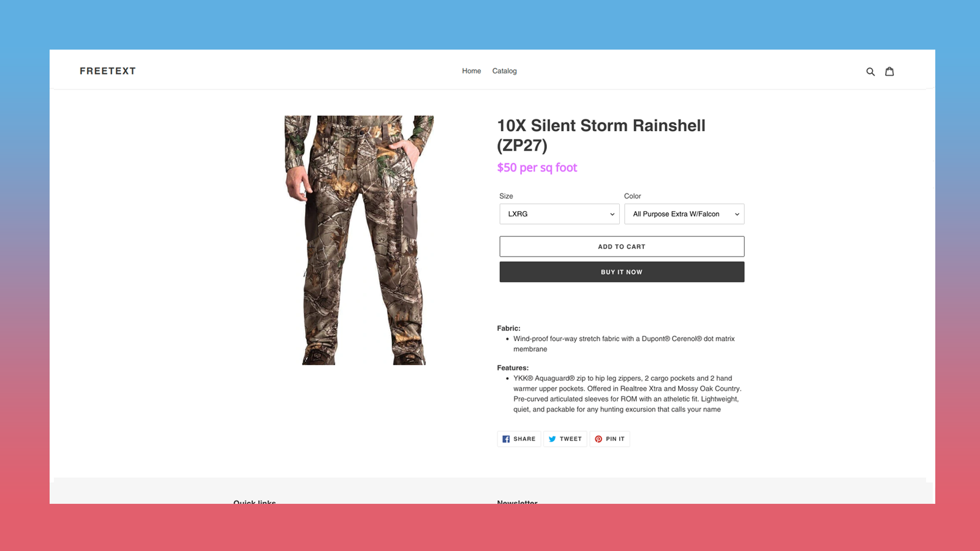Open the Catalog menu item
This screenshot has width=980, height=551.
[504, 71]
